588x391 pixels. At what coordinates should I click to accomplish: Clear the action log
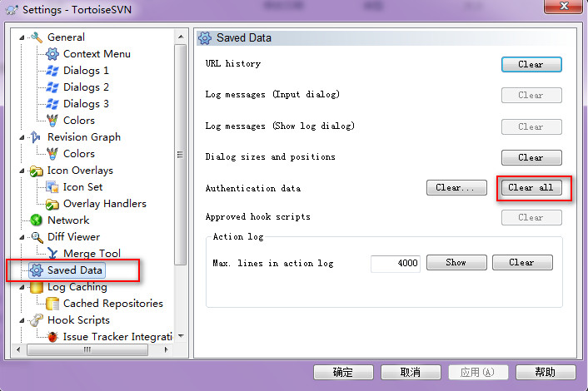click(x=522, y=263)
